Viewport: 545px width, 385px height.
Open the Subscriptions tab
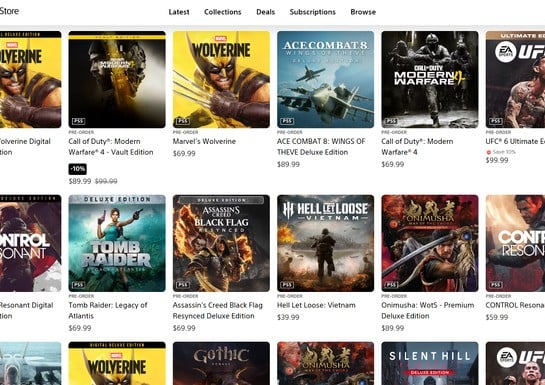(x=312, y=12)
